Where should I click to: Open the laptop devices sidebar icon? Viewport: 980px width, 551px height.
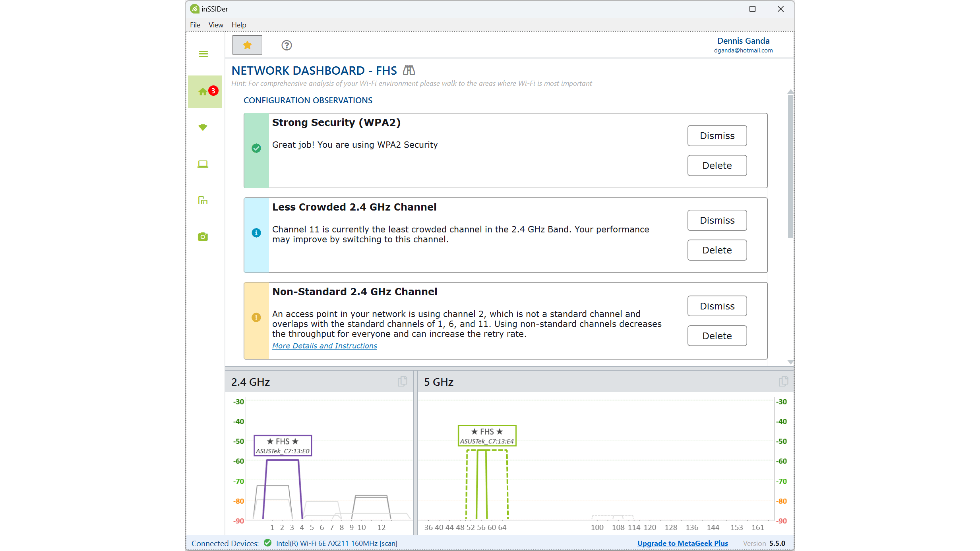(203, 164)
